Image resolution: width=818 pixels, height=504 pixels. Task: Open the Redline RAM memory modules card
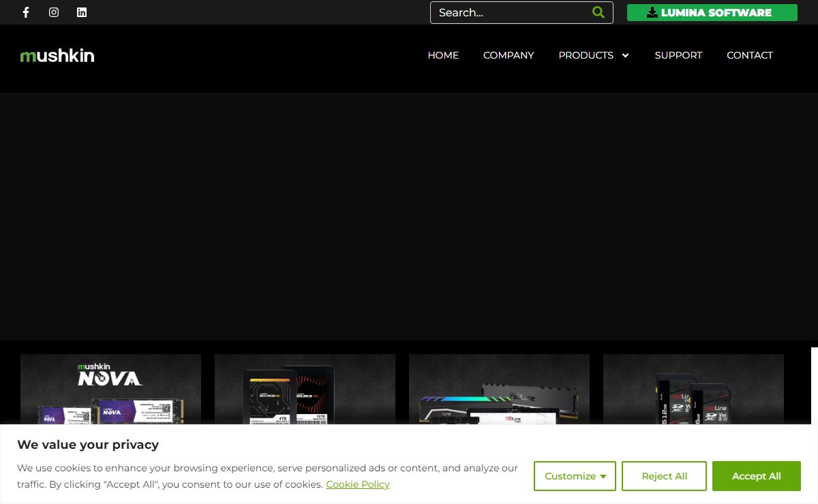pos(499,390)
